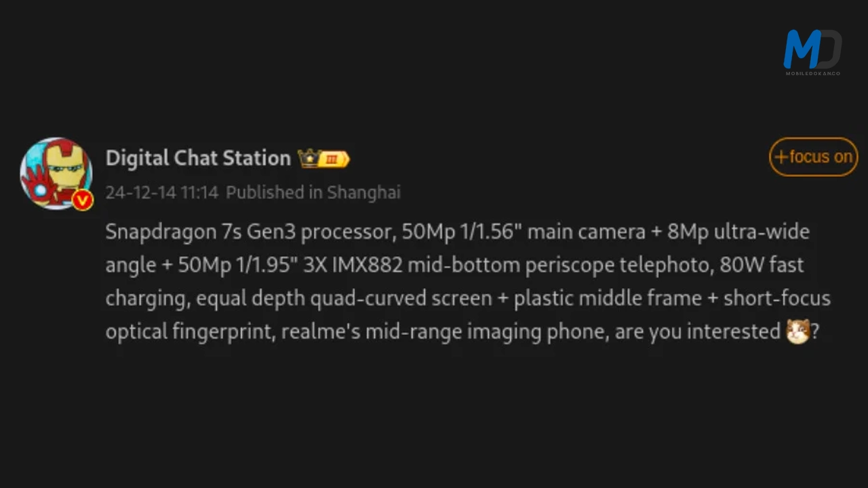Click the Snapdragon 7s Gen3 processor text
Image resolution: width=868 pixels, height=488 pixels.
point(249,232)
